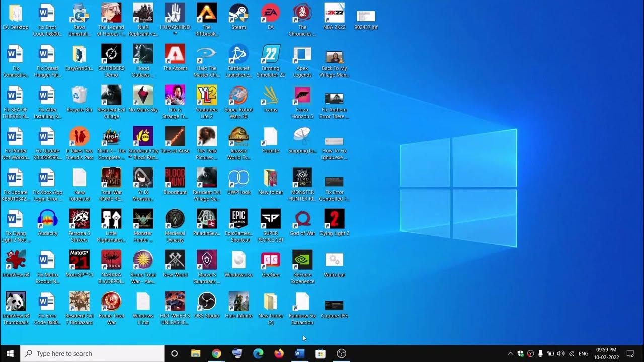644x362 pixels.
Task: Open Cortana from the taskbar
Action: pos(174,353)
